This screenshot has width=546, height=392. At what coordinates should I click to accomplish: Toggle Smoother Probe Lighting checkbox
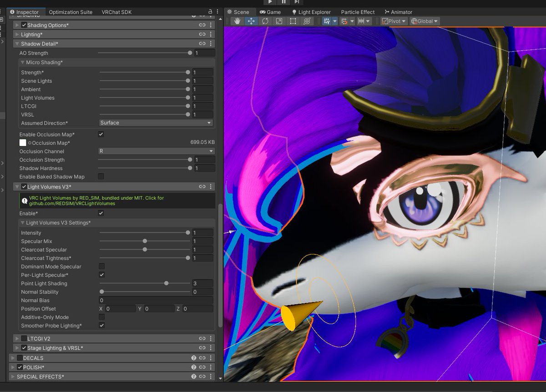[x=101, y=325]
